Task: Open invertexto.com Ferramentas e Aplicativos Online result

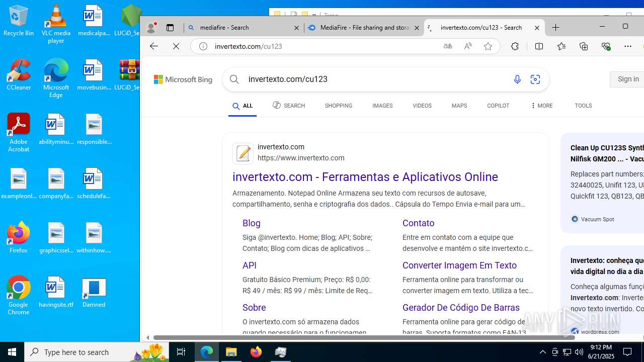Action: tap(365, 177)
